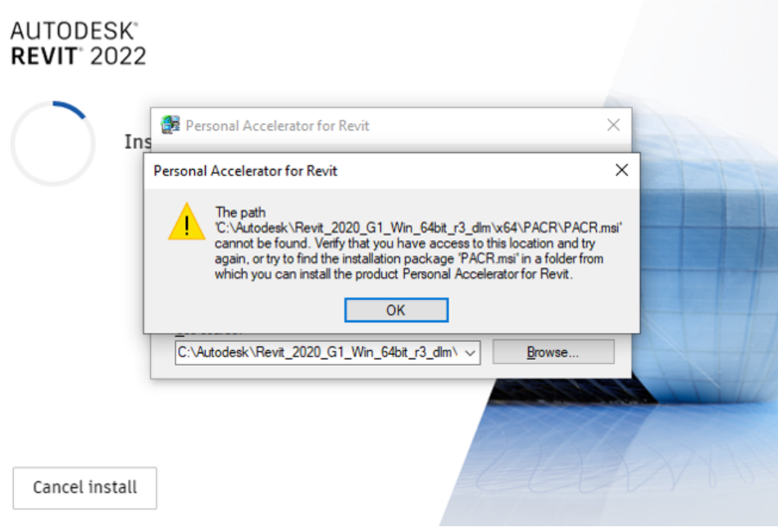Click the PACR.msi path line in message
778x532 pixels.
point(418,228)
